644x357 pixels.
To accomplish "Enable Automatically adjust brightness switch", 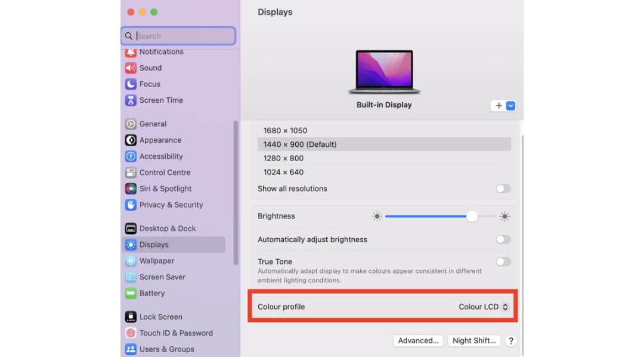I will 503,239.
